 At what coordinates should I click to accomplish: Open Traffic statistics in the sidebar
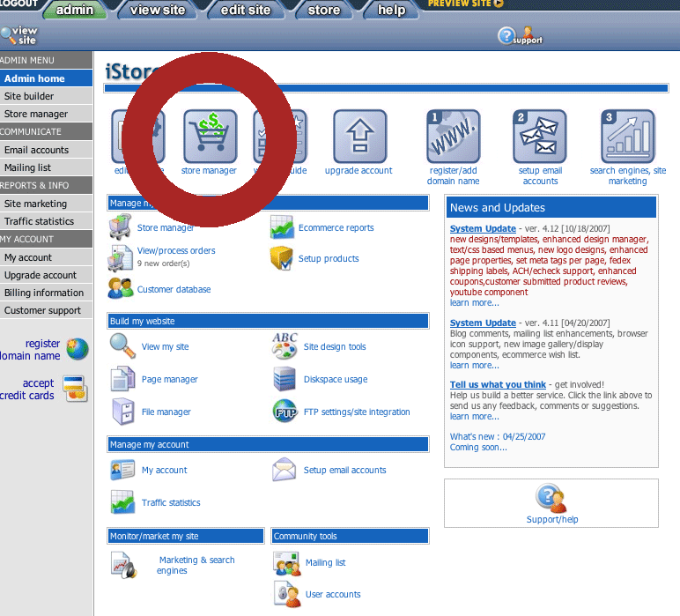click(x=39, y=221)
